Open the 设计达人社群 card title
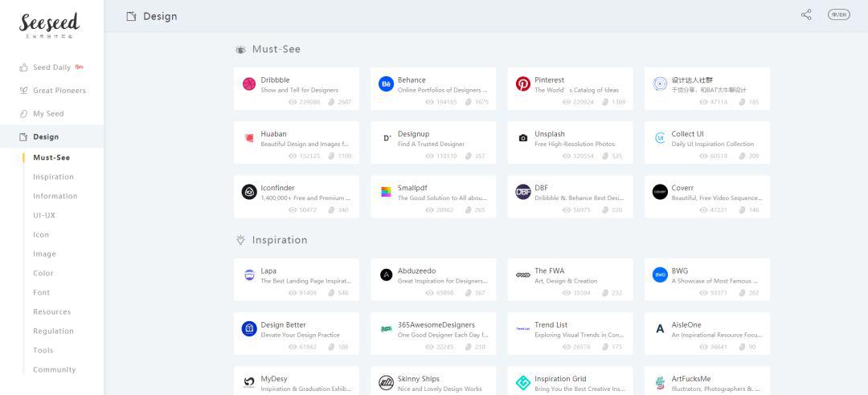868x395 pixels. coord(692,80)
